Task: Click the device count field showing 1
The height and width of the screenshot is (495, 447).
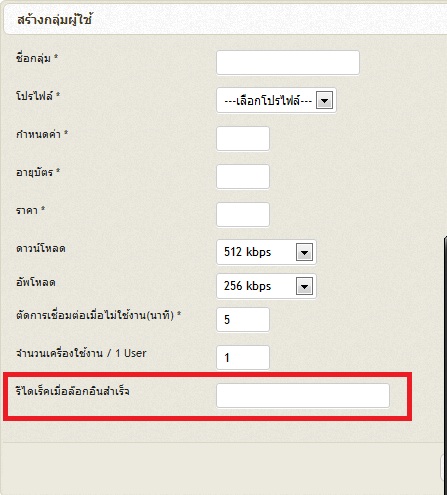Action: click(243, 358)
